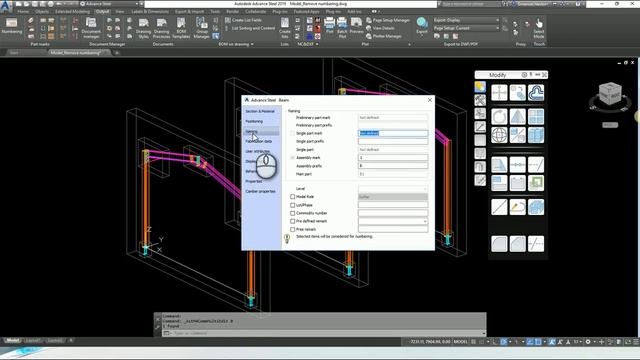Select Camber properties in Beam dialog

click(260, 191)
